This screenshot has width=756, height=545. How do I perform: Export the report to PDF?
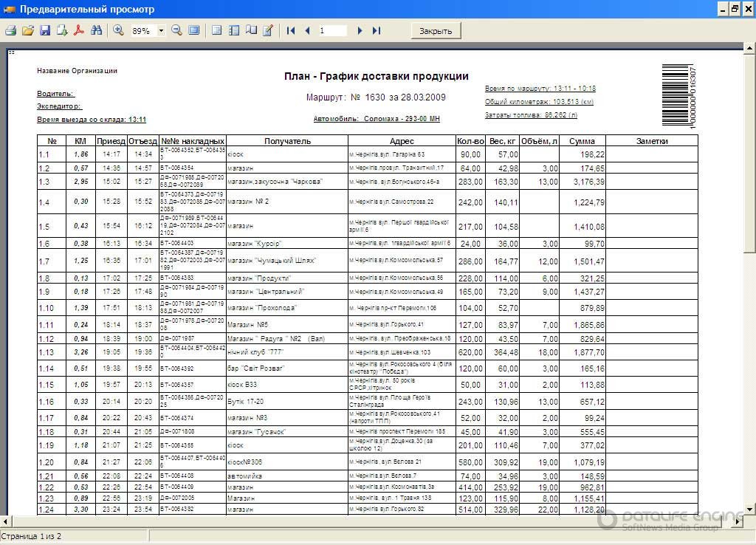[x=79, y=30]
